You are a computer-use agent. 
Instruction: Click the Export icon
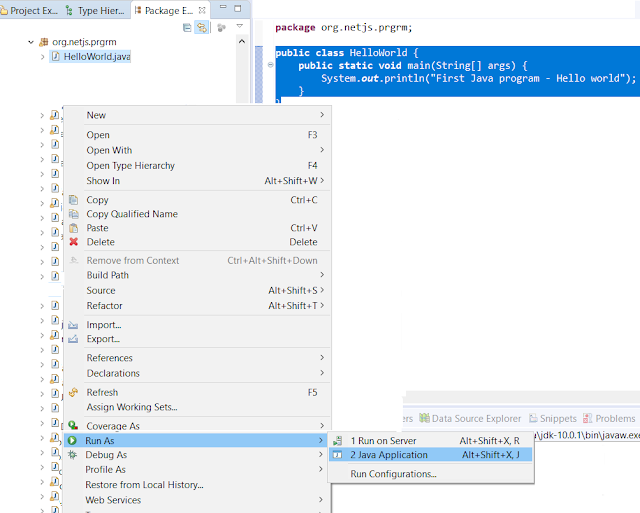pos(73,339)
